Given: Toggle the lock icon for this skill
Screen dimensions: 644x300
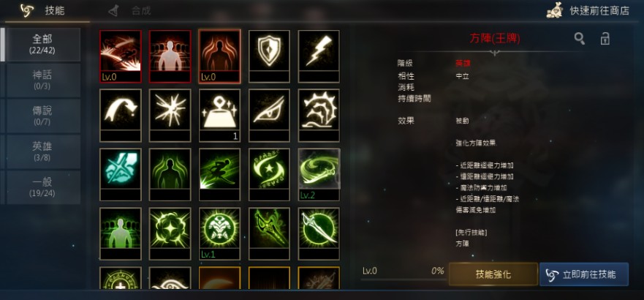Looking at the screenshot, I should 605,39.
